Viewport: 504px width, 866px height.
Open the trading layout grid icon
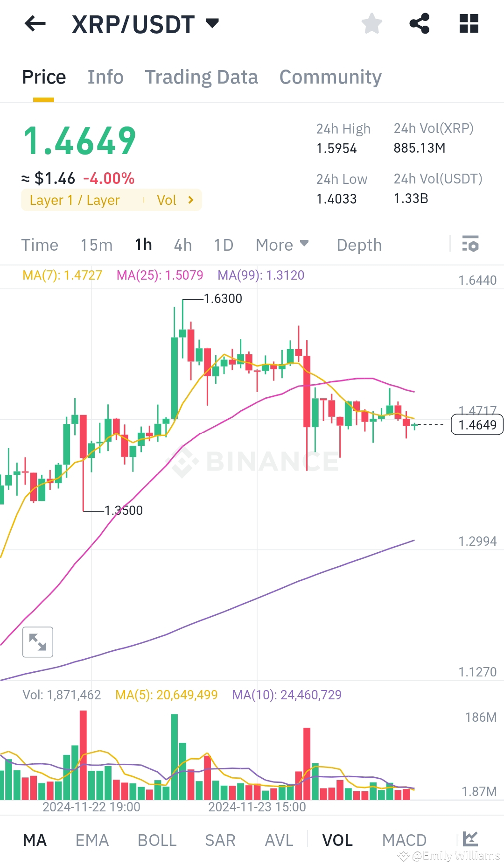(x=469, y=23)
